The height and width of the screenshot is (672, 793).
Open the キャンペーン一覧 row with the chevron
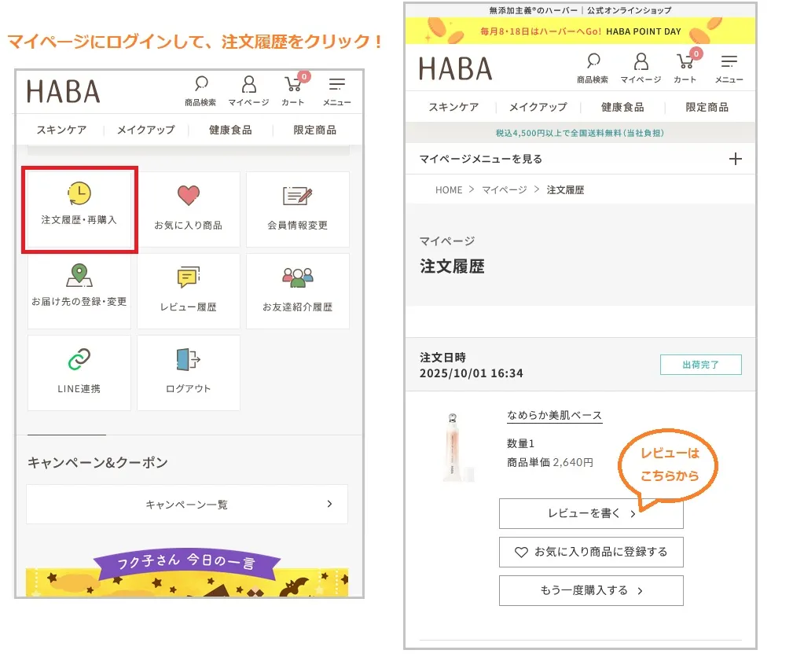pyautogui.click(x=187, y=505)
